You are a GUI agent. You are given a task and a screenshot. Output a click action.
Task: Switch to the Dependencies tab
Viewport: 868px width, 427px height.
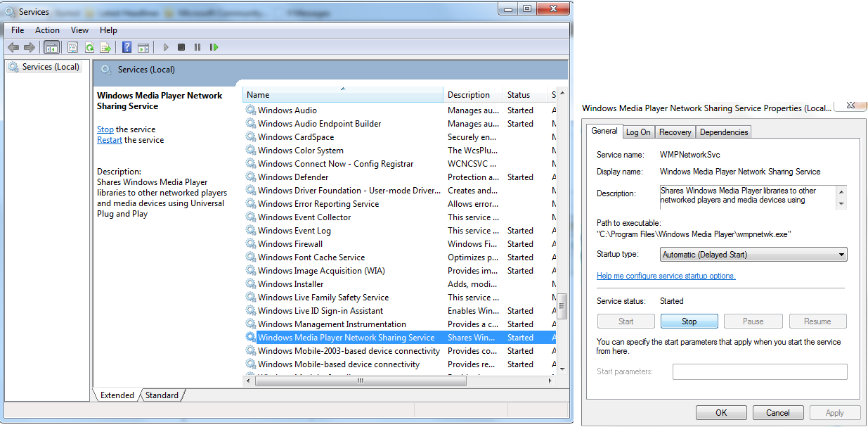[x=724, y=132]
